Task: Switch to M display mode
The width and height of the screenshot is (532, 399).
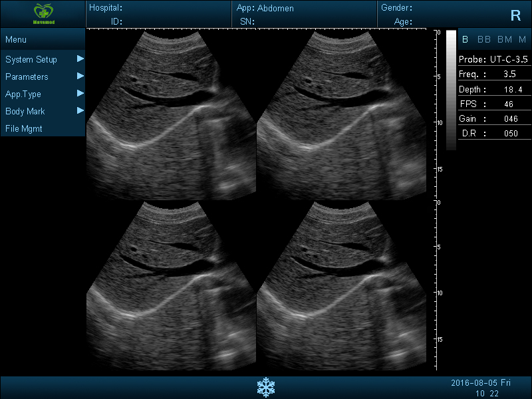Action: pyautogui.click(x=522, y=40)
